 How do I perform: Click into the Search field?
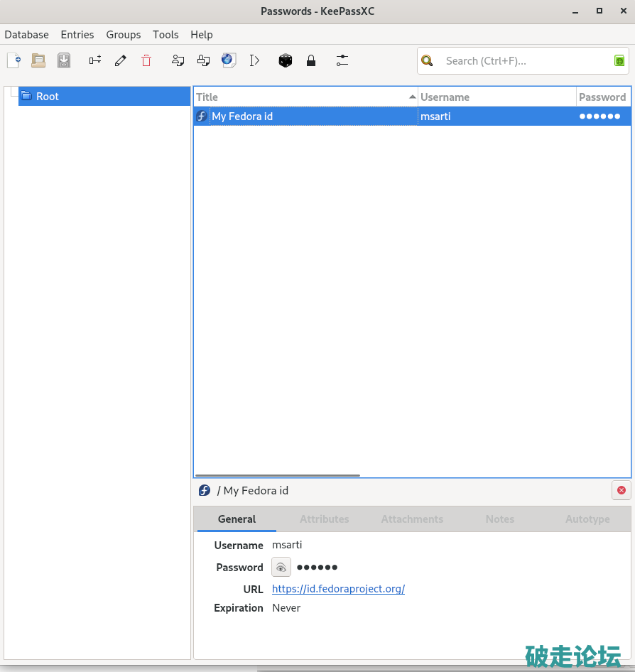pos(526,61)
